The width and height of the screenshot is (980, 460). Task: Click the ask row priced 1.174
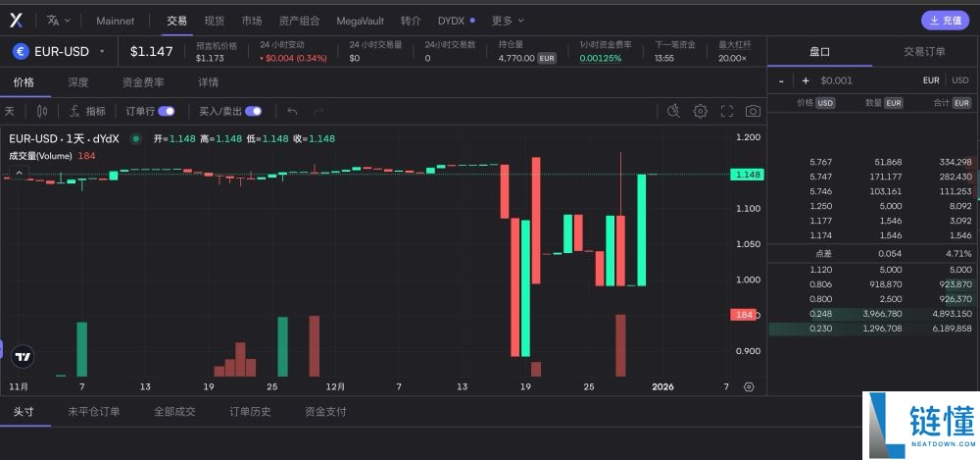pyautogui.click(x=872, y=235)
